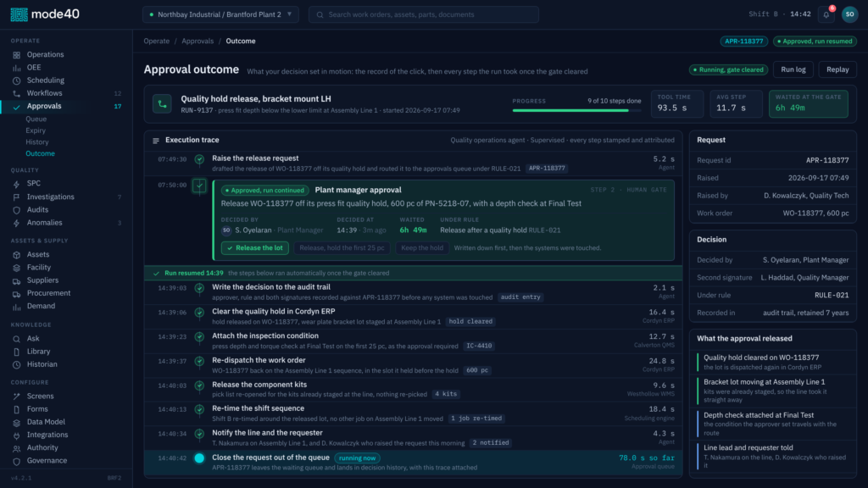Open the Queue sub-item under Approvals
Screen dimensions: 868x488
(36, 119)
